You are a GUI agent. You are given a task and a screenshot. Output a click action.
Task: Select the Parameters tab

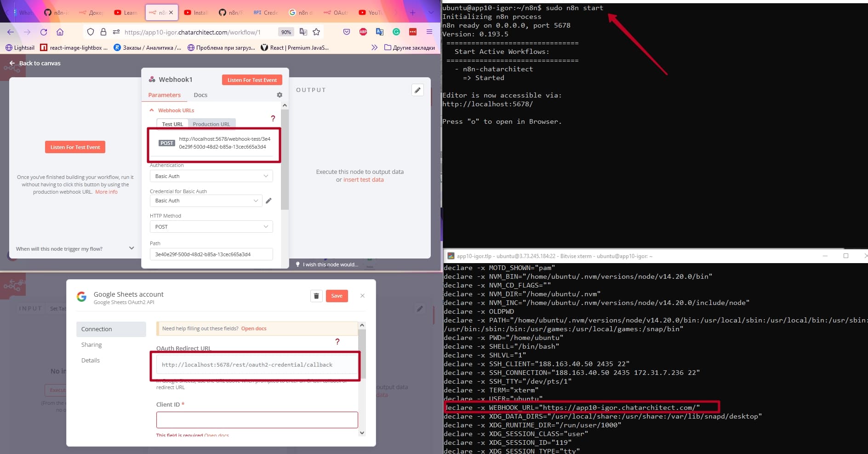(x=165, y=95)
